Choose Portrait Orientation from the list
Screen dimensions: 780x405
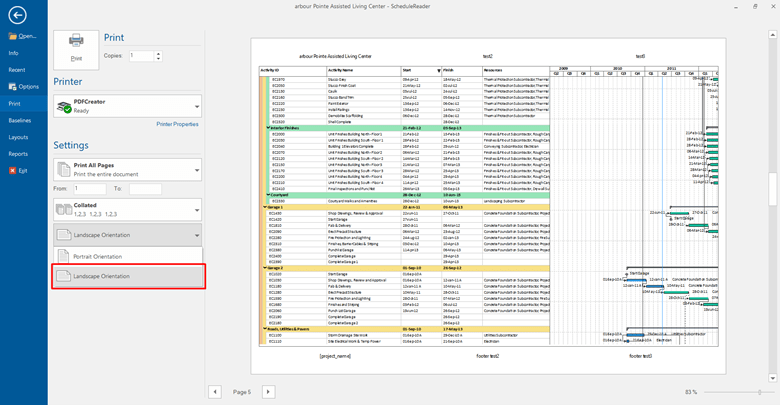click(x=128, y=256)
